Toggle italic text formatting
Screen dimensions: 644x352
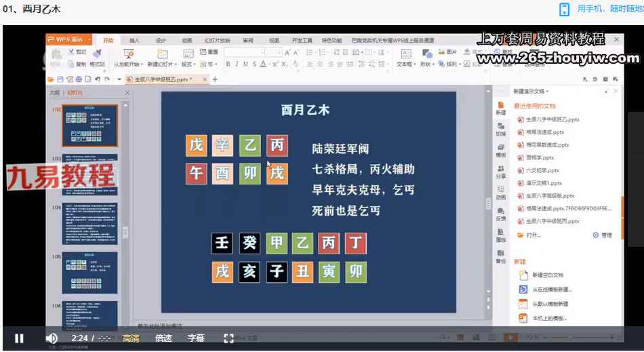(x=237, y=64)
